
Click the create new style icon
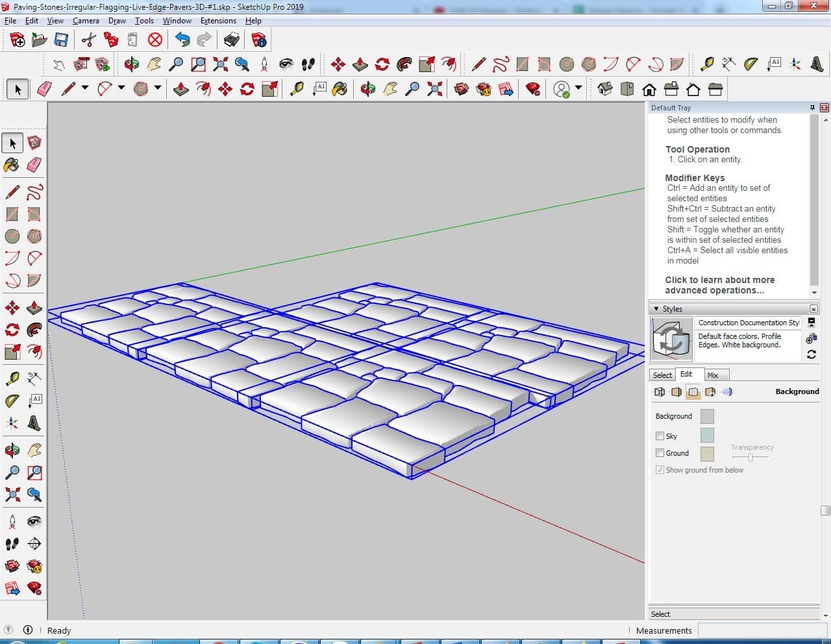tap(811, 338)
